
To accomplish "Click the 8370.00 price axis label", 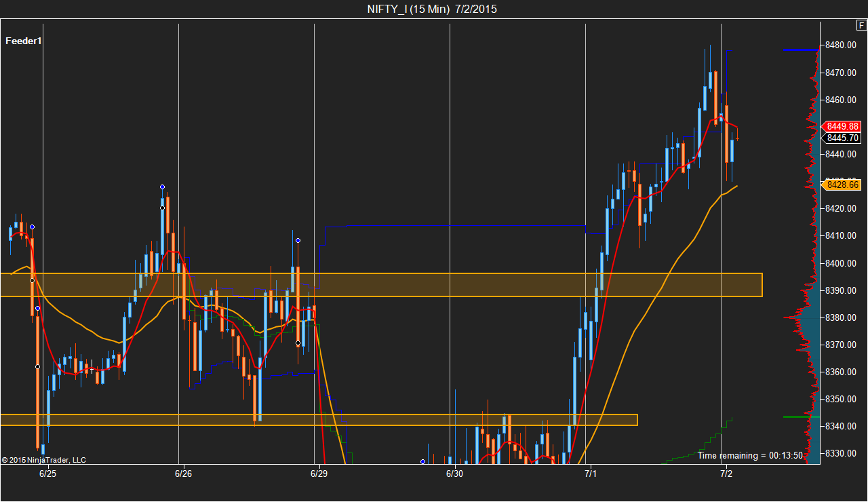I will [840, 345].
